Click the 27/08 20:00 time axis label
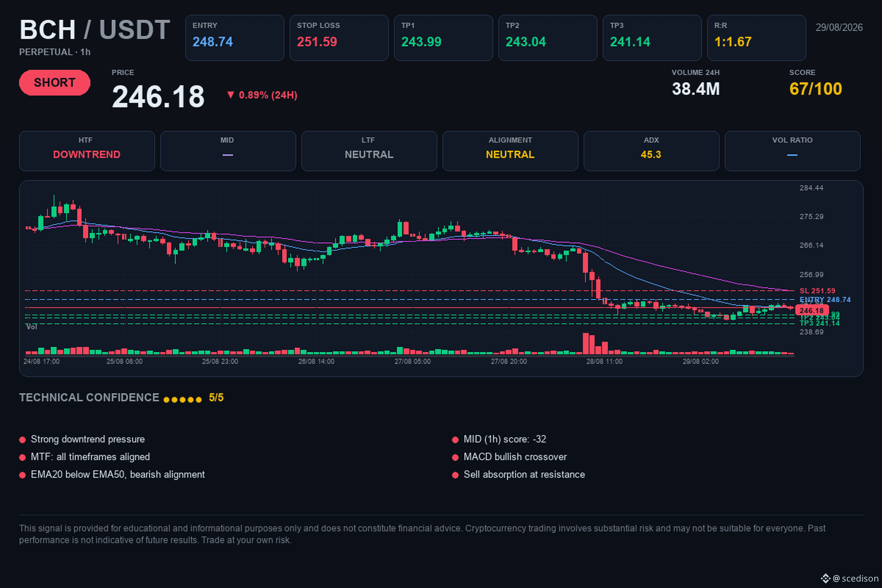882x588 pixels. [x=509, y=362]
